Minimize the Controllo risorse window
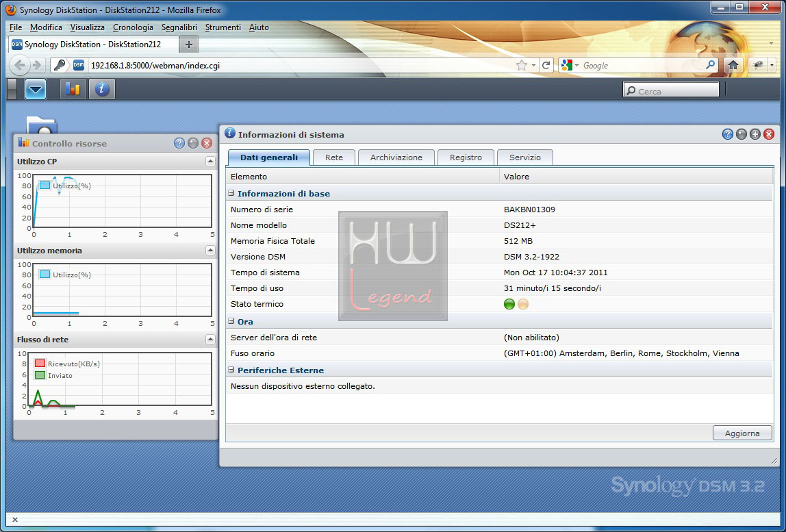786x532 pixels. point(193,143)
